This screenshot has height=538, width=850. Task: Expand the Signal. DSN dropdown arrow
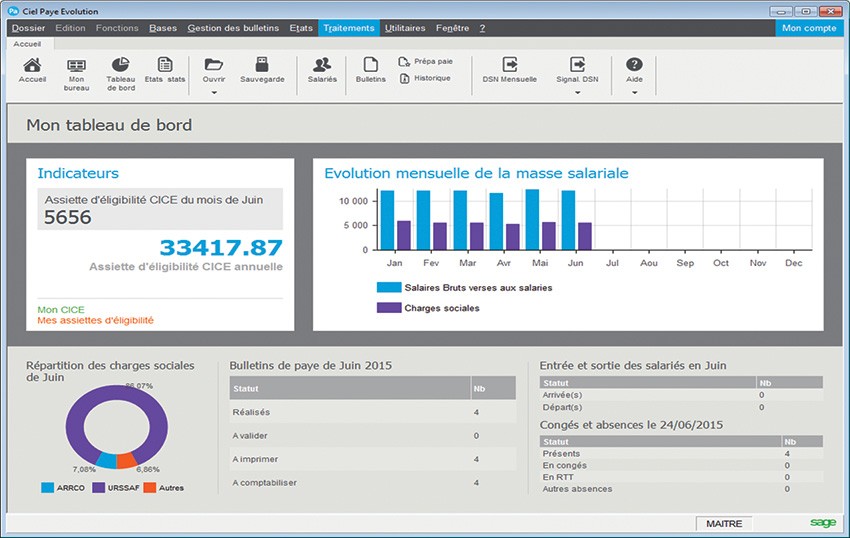[x=577, y=93]
